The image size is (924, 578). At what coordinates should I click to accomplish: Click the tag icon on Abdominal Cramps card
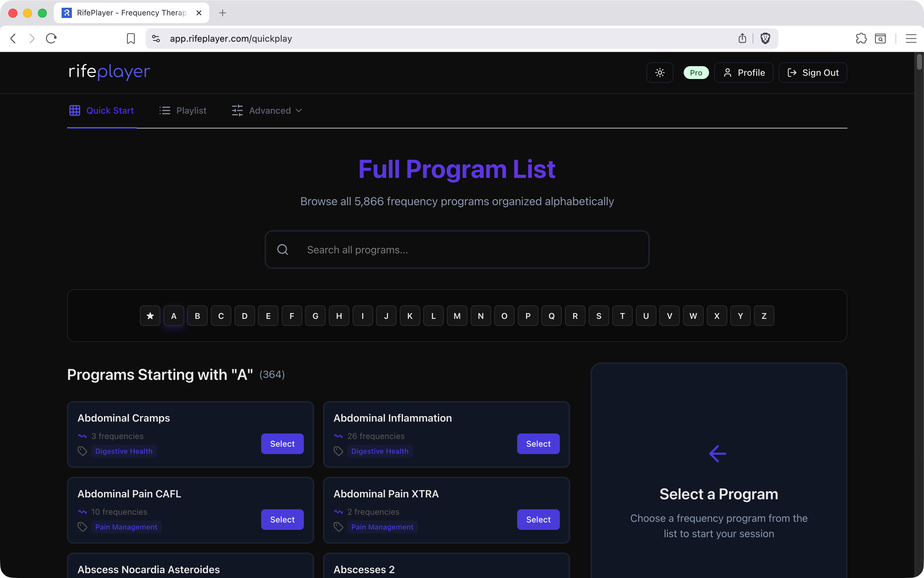82,451
